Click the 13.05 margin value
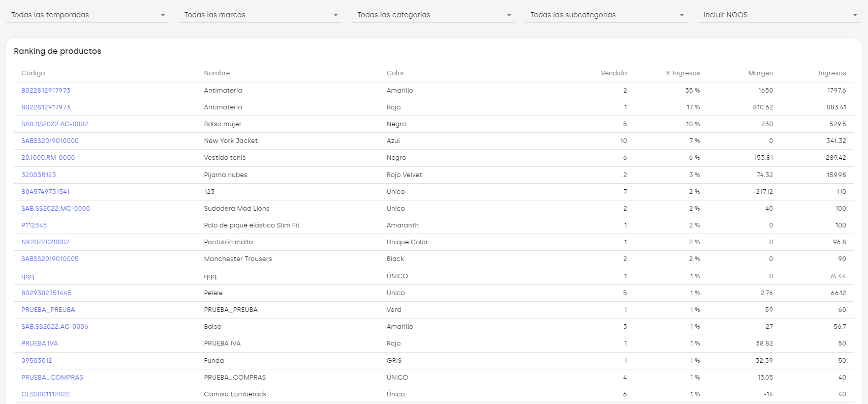Viewport: 868px width, 404px height. (x=765, y=377)
